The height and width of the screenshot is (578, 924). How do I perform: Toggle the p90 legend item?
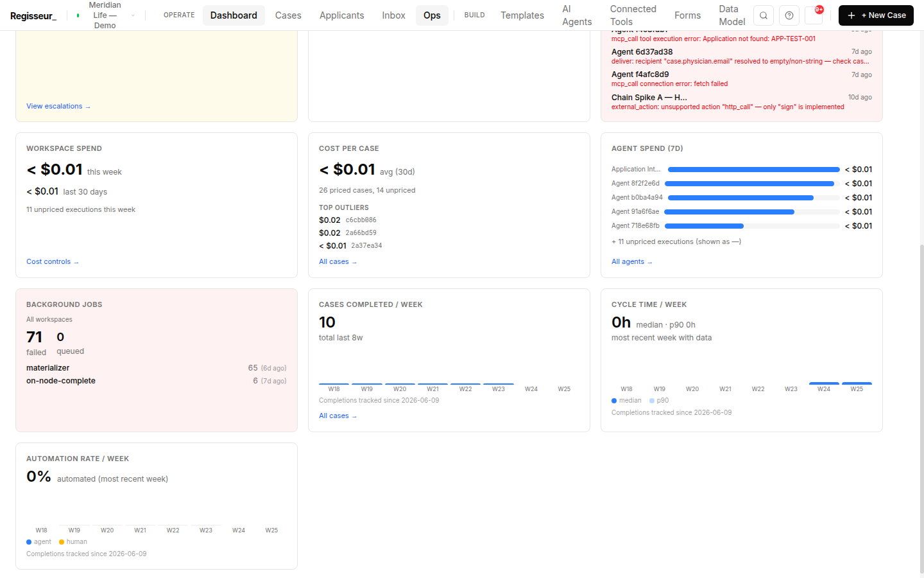point(659,401)
